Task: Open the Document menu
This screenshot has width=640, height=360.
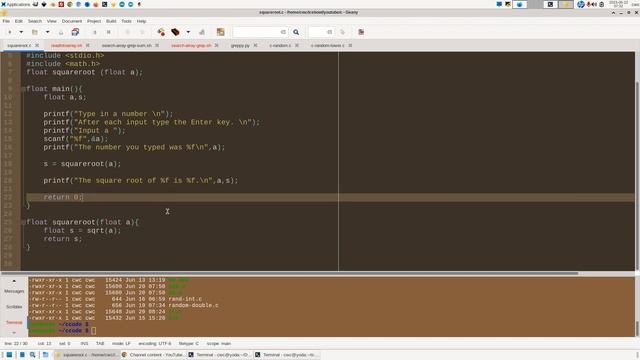Action: pos(72,21)
